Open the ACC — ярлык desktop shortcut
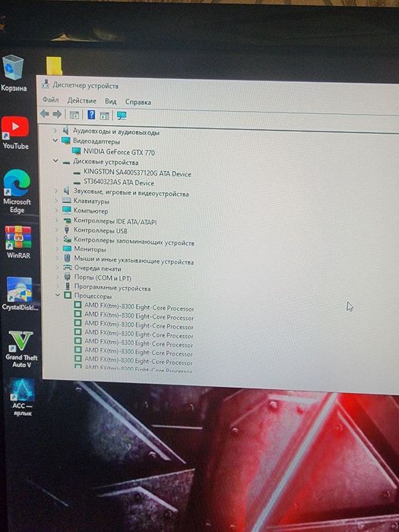 [22, 397]
